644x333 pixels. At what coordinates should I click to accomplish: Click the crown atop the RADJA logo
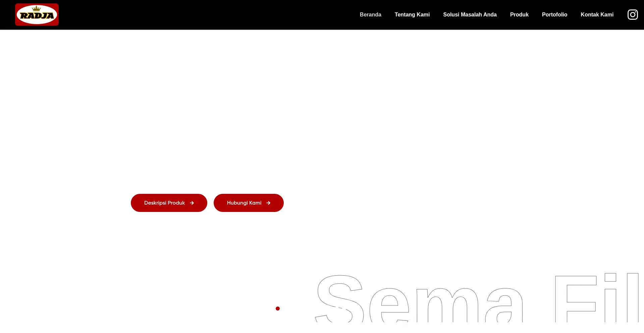[36, 8]
